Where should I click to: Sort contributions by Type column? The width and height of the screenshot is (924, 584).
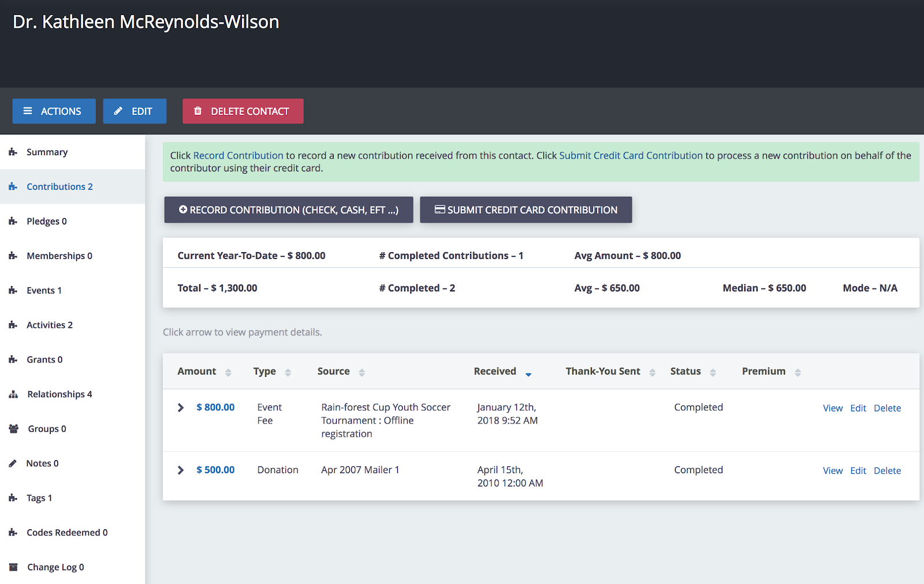(288, 372)
